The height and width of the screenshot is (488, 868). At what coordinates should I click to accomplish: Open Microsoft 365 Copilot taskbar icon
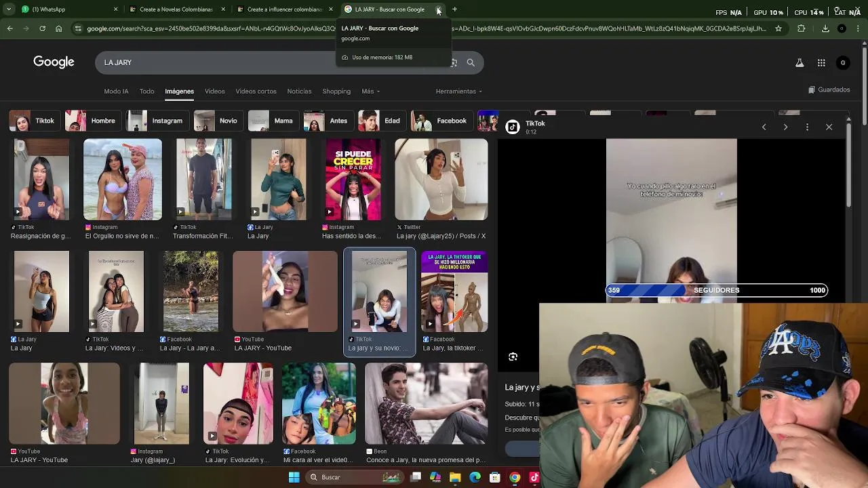point(435,477)
